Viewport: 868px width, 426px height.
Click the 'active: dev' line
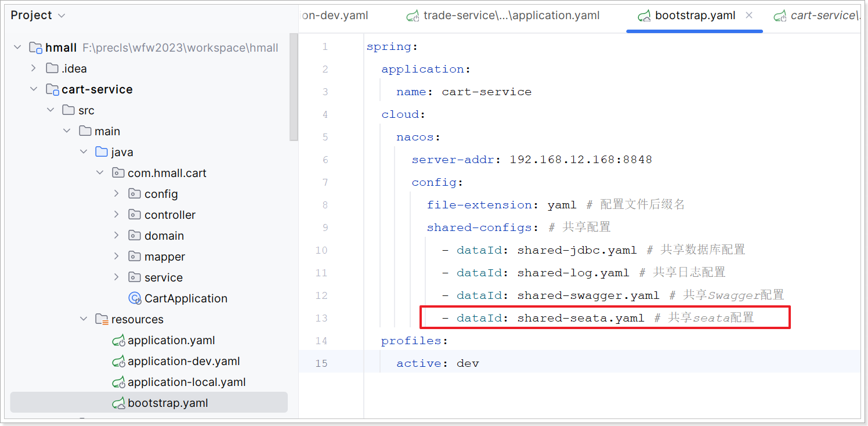[x=437, y=363]
